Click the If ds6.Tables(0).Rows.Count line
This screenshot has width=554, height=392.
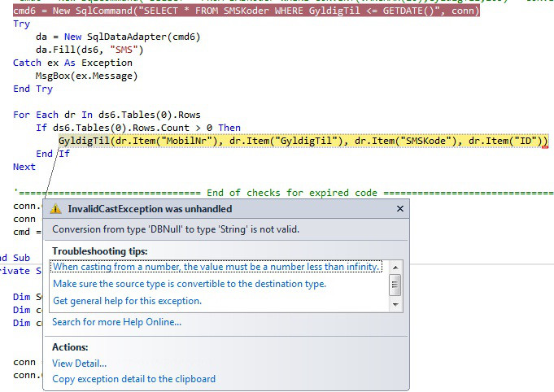tap(138, 128)
